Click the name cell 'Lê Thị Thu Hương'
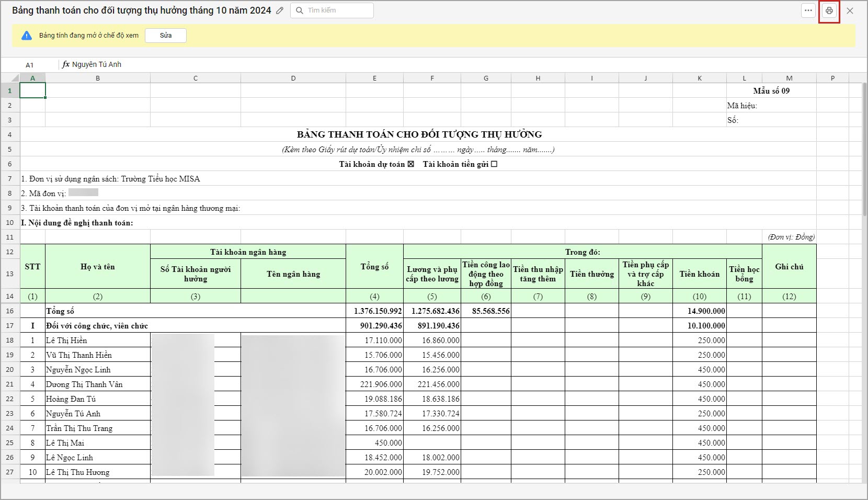 click(x=98, y=472)
